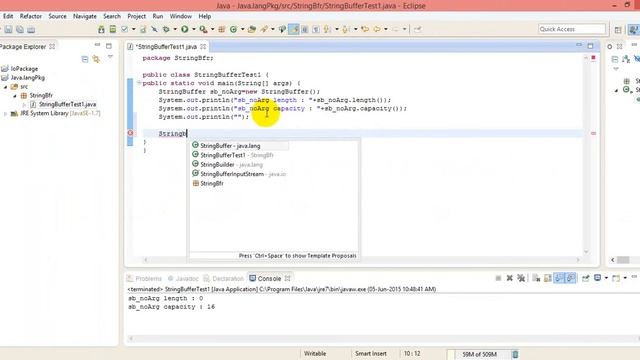The image size is (640, 360).
Task: Open the External Tools dropdown arrow
Action: (212, 29)
